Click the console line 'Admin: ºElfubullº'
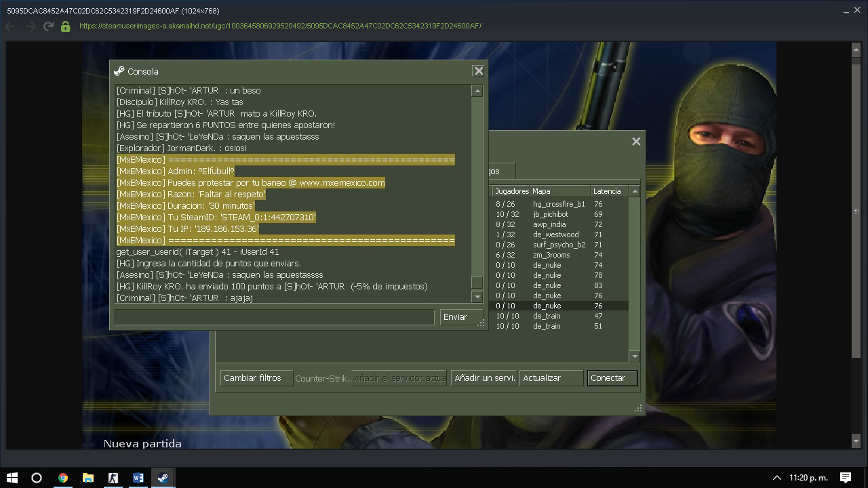Viewport: 868px width, 488px height. [x=176, y=171]
